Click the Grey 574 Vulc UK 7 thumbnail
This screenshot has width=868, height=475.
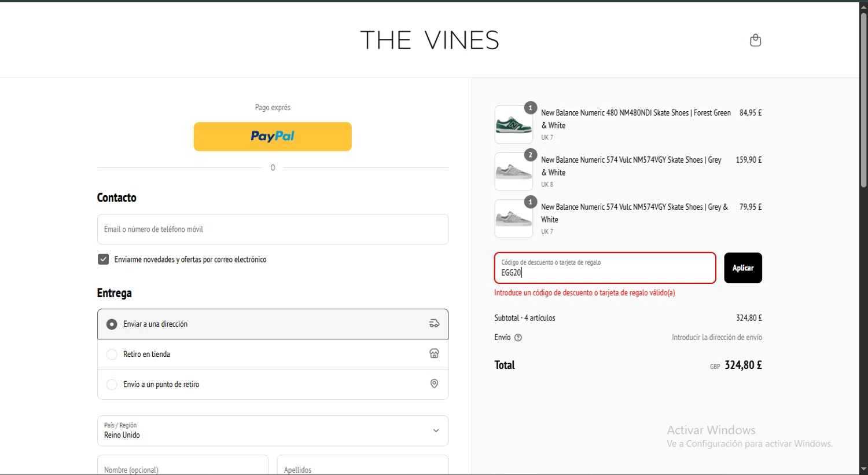click(514, 218)
